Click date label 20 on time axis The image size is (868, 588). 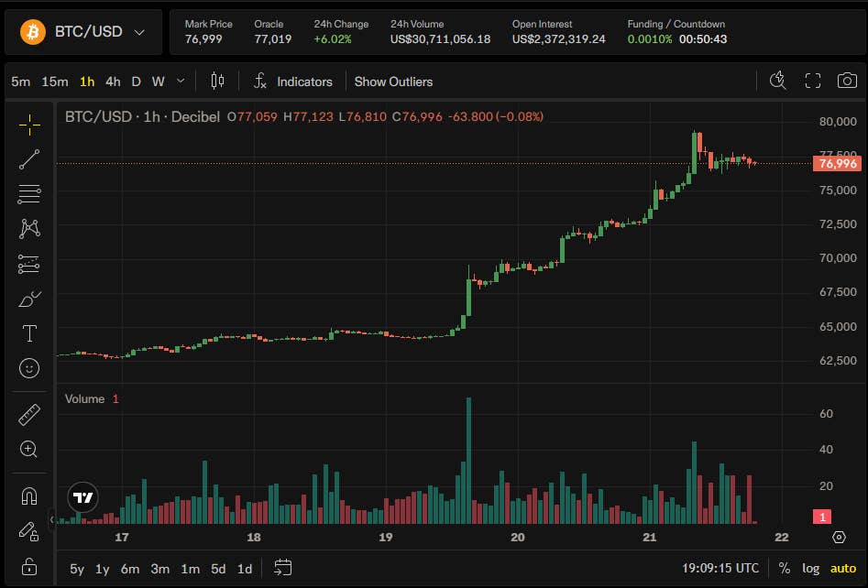pos(518,537)
